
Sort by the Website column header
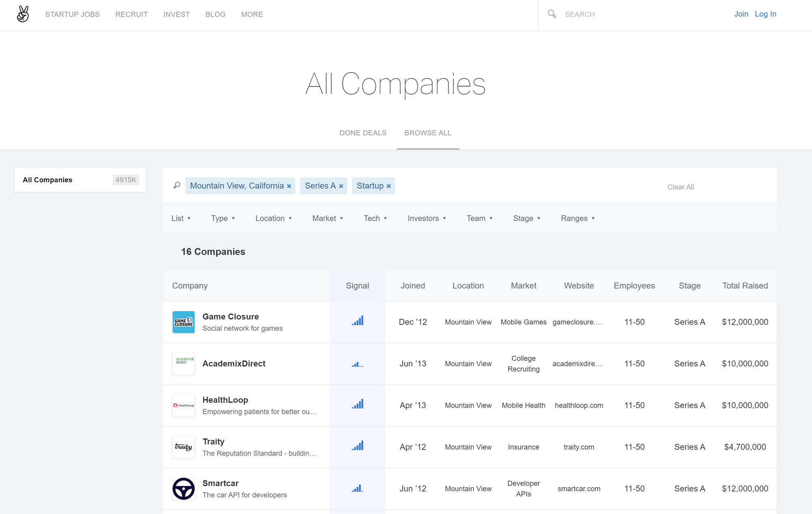click(x=579, y=286)
